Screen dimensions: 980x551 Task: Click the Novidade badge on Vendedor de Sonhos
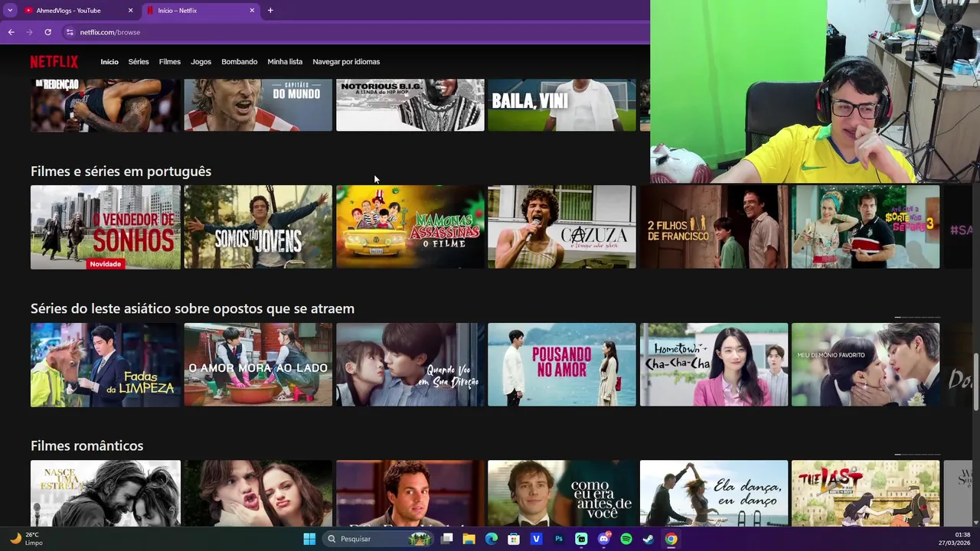point(105,264)
